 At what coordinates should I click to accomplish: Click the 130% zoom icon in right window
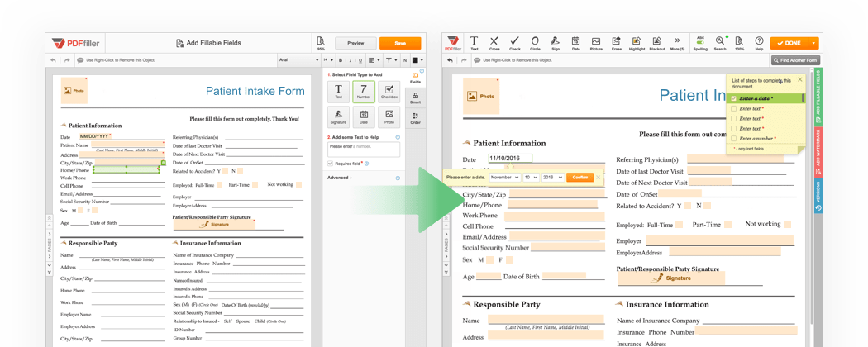(739, 43)
